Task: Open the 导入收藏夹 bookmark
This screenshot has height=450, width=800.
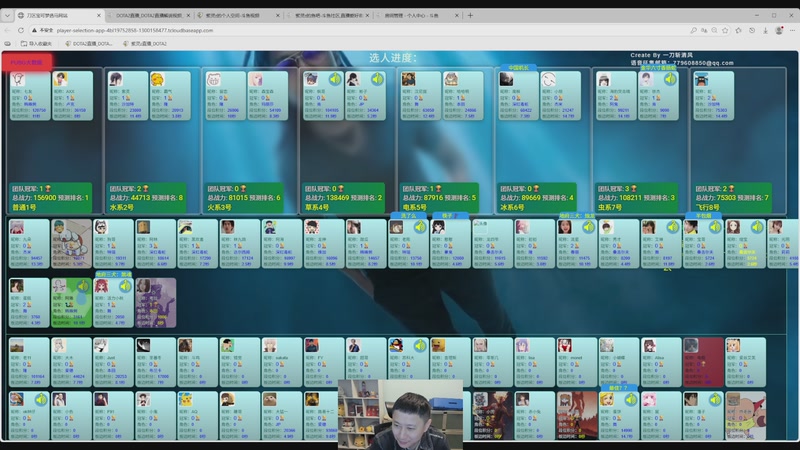Action: (36, 44)
